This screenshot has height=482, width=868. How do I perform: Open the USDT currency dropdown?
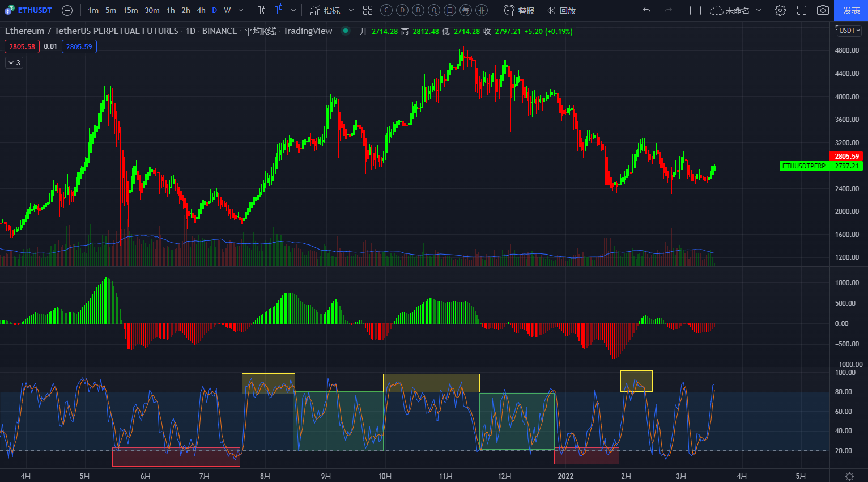coord(848,31)
